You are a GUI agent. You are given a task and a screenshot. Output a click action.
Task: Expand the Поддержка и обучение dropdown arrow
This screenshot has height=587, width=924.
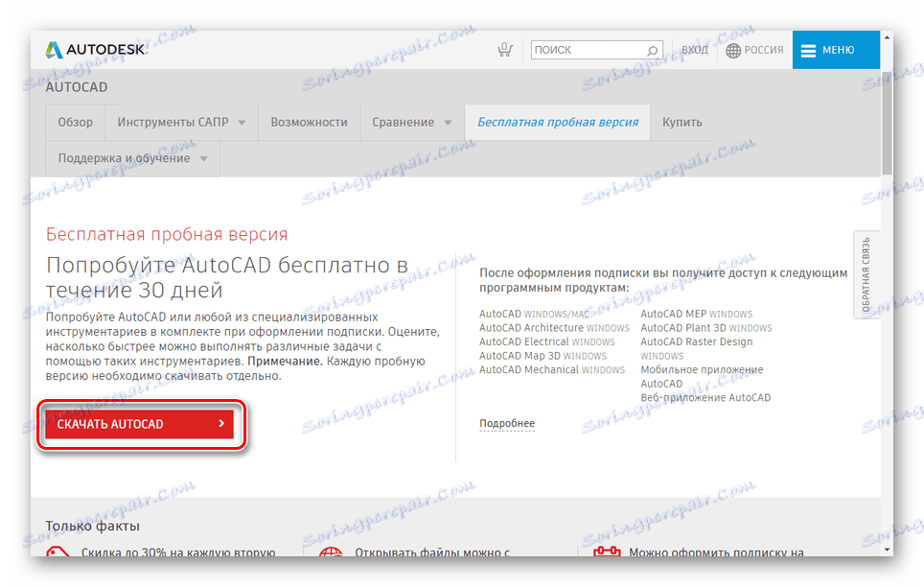pos(204,158)
